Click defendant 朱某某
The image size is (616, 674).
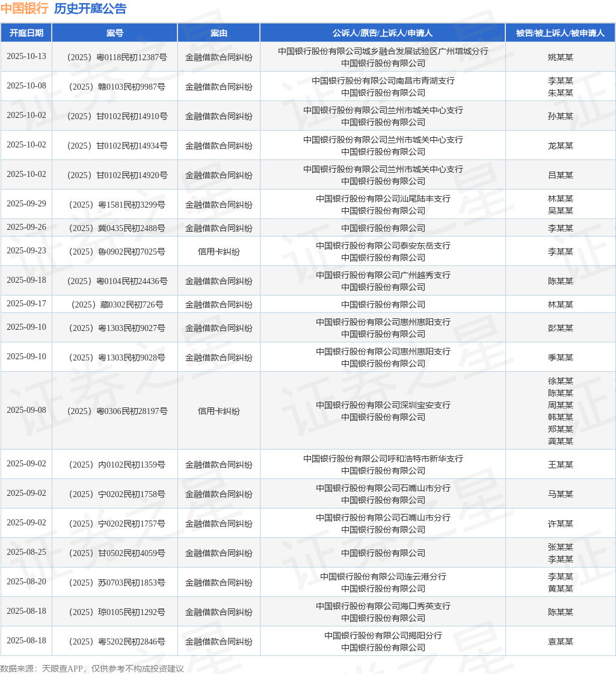560,93
